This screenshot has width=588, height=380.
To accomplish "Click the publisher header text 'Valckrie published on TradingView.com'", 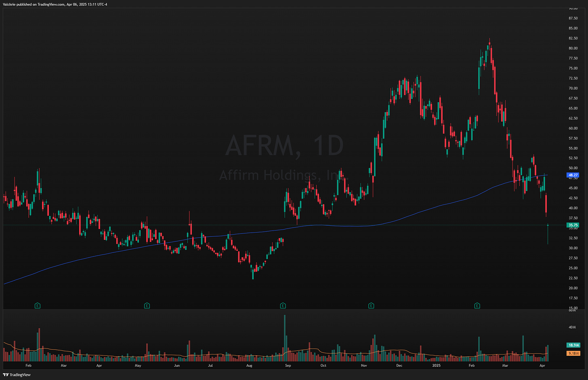I will point(33,4).
